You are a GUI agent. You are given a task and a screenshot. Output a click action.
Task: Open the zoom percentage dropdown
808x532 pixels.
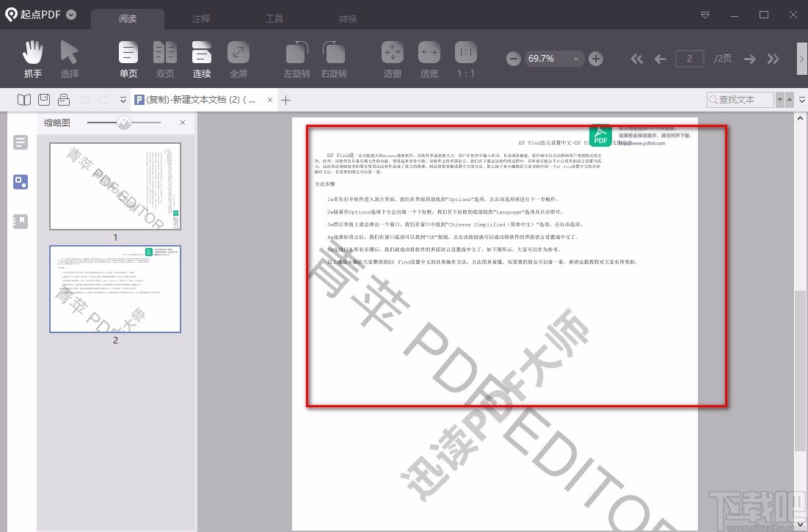[x=577, y=58]
